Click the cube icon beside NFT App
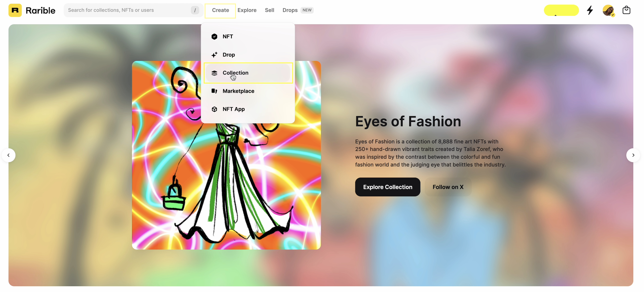The height and width of the screenshot is (292, 644). [x=214, y=109]
